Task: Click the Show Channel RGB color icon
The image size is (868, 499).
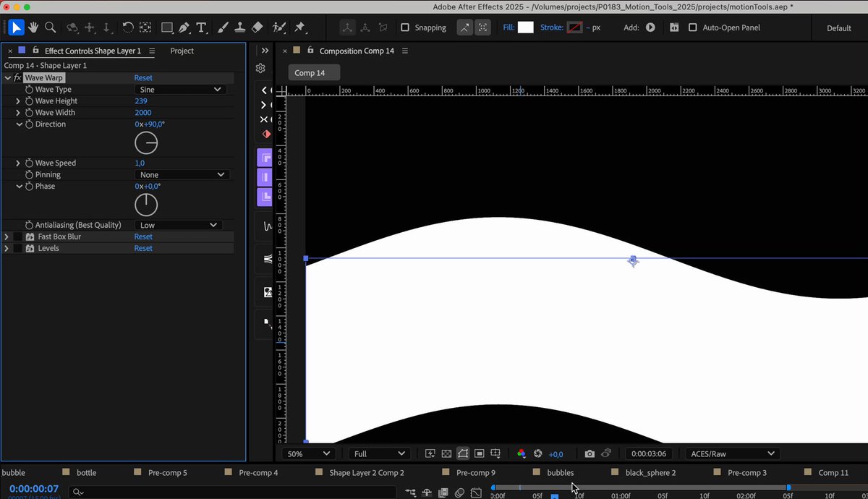Action: pos(521,453)
